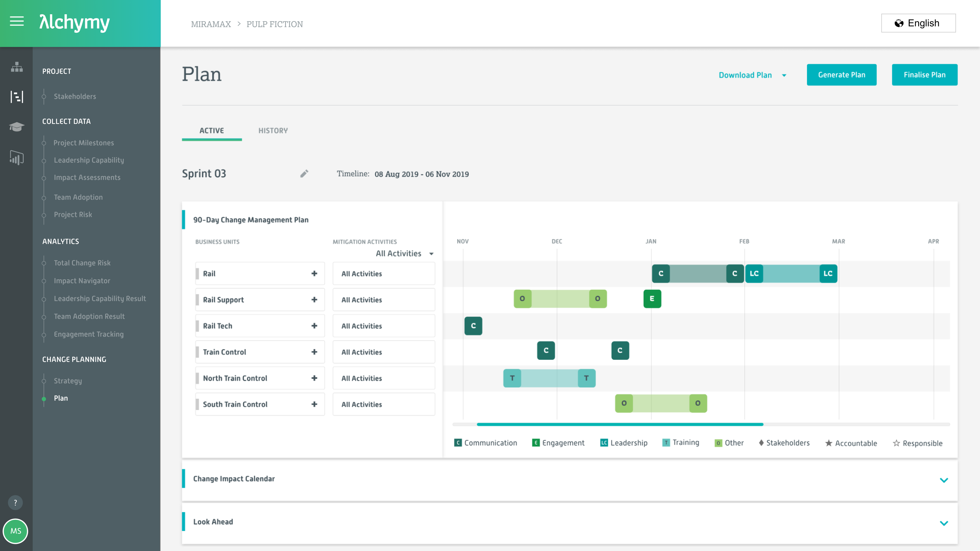Open the All Activities dropdown for Rail Tech
Viewport: 980px width, 551px height.
pyautogui.click(x=383, y=326)
